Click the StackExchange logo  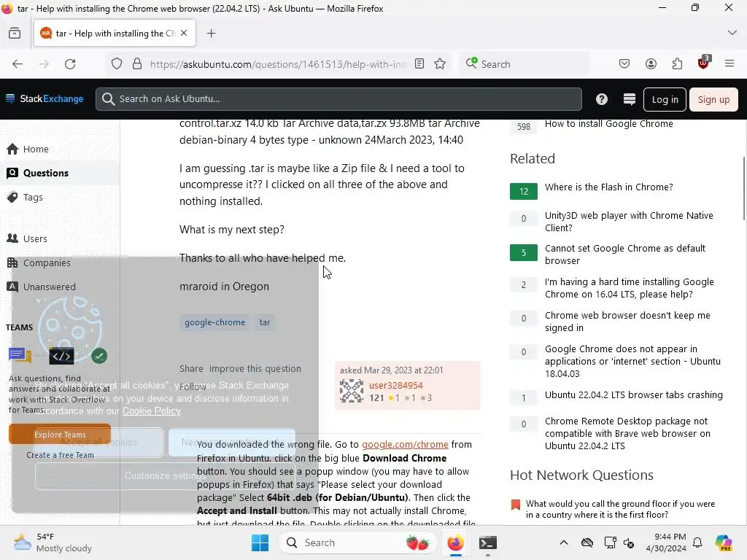click(x=44, y=98)
